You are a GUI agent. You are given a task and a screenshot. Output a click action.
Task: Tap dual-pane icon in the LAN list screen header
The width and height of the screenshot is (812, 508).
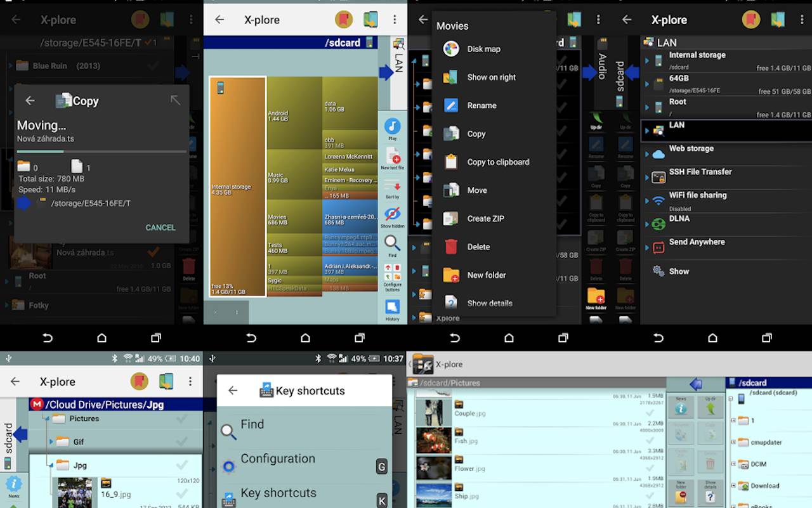(778, 20)
